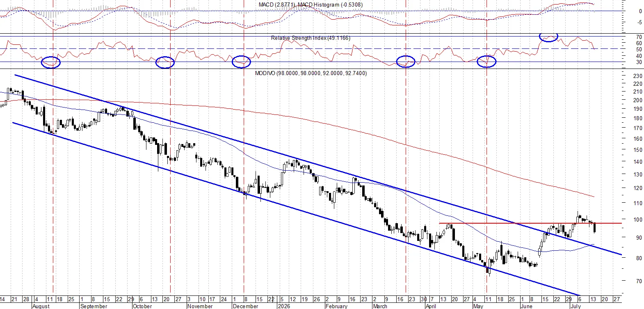644x309 pixels.
Task: Click the May month label
Action: tap(478, 306)
